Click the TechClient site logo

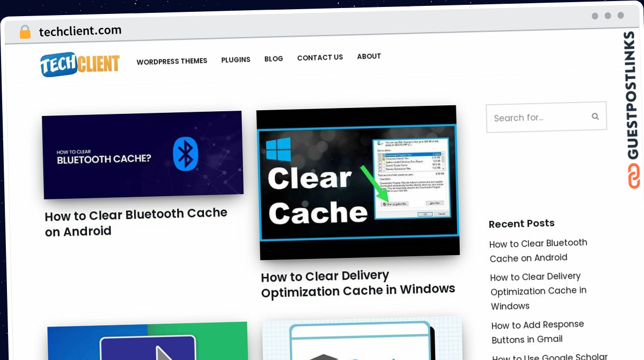80,64
